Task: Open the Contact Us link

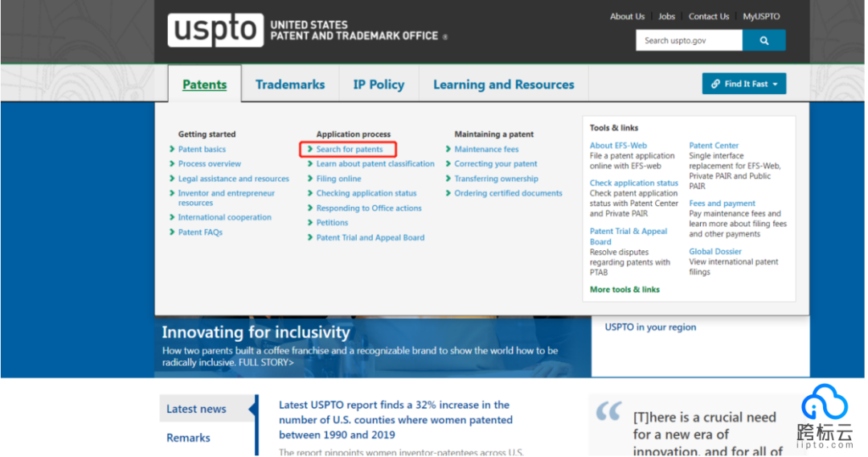Action: 709,17
